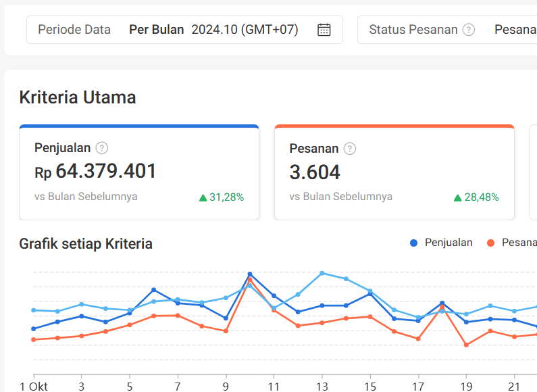The image size is (537, 392).
Task: Click light blue data point at day 13
Action: click(322, 274)
